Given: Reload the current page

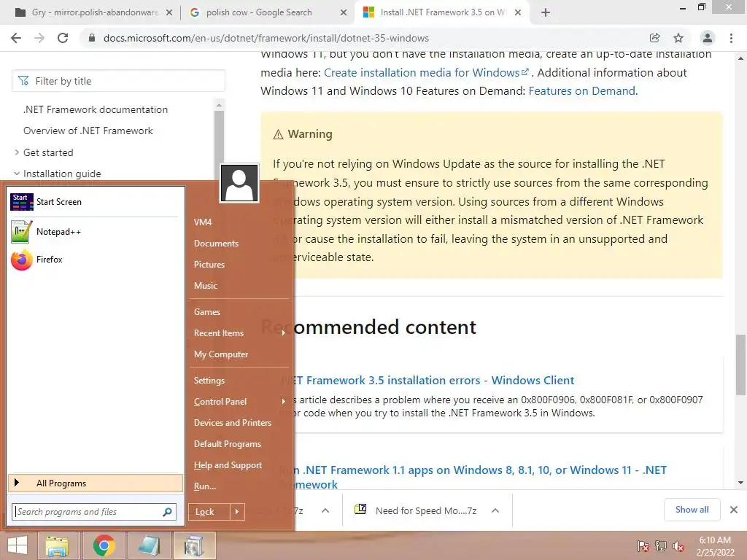Looking at the screenshot, I should click(63, 38).
